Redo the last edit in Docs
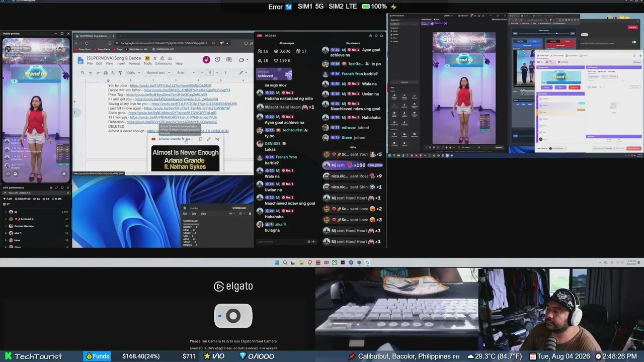Screen dimensions: 644x362 98,73
